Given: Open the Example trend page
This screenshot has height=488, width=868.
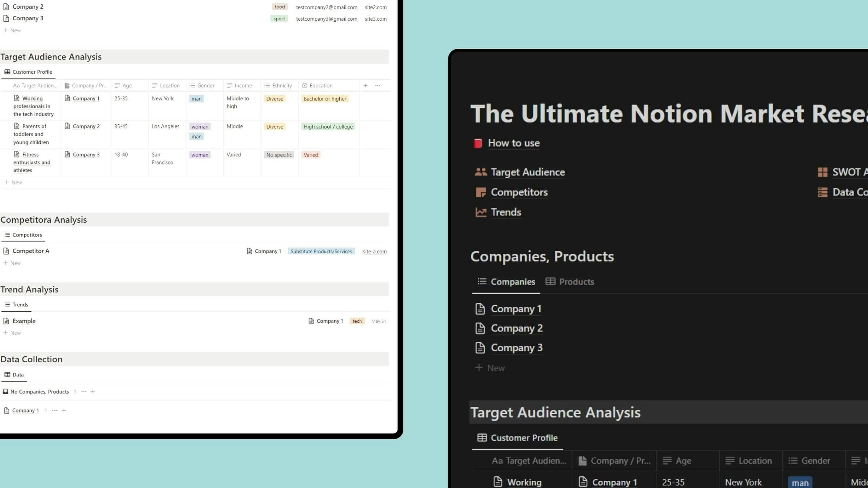Looking at the screenshot, I should [24, 321].
